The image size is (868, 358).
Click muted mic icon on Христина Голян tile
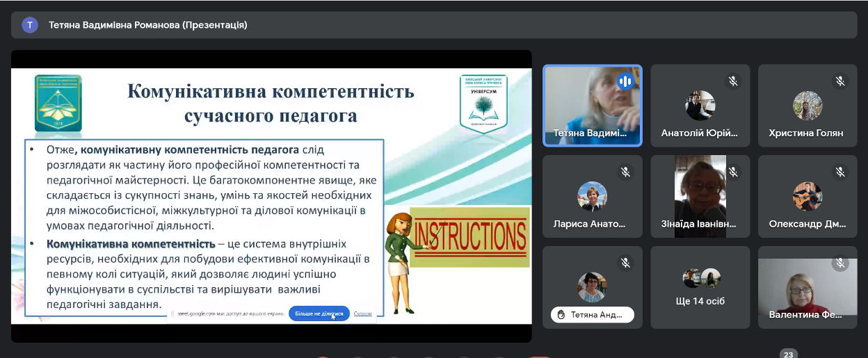point(840,81)
